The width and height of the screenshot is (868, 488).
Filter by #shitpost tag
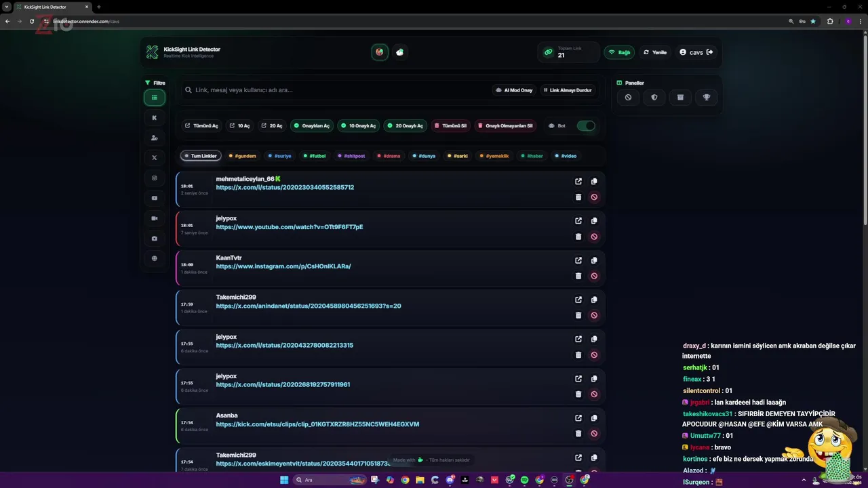351,156
